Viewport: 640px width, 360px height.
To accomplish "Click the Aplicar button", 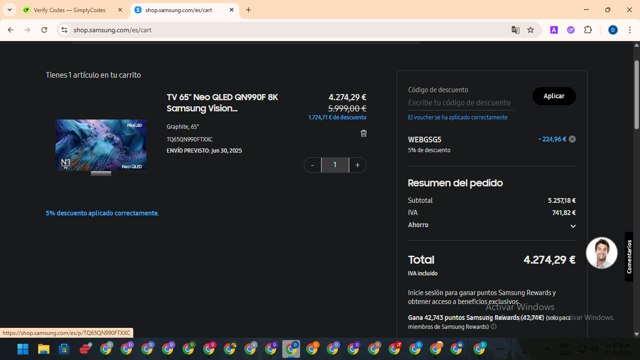I will 554,96.
